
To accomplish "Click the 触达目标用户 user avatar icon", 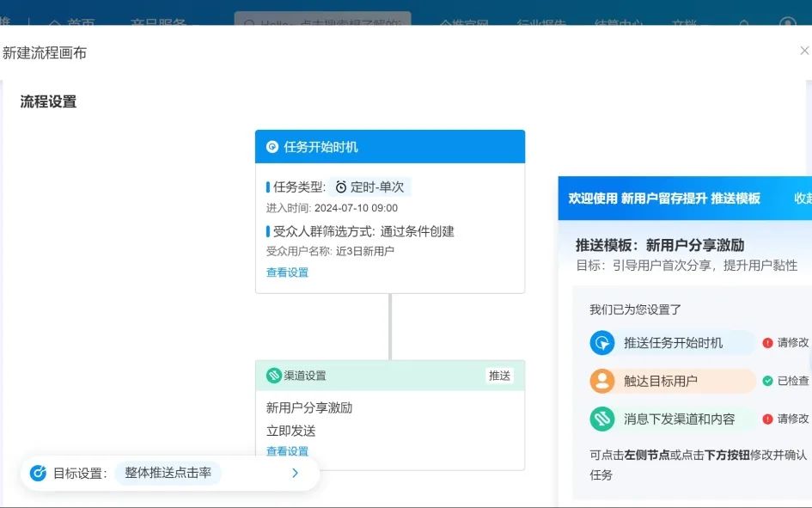I will coord(603,381).
